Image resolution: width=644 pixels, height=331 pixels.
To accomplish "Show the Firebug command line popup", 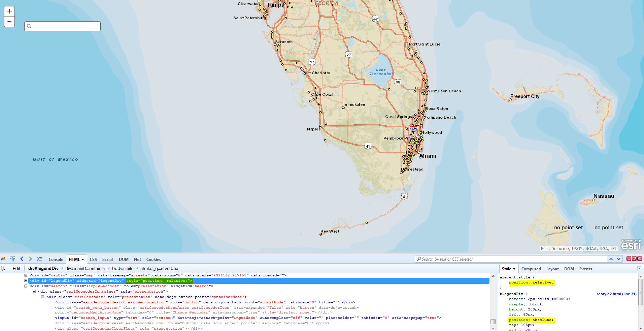I will coord(40,259).
